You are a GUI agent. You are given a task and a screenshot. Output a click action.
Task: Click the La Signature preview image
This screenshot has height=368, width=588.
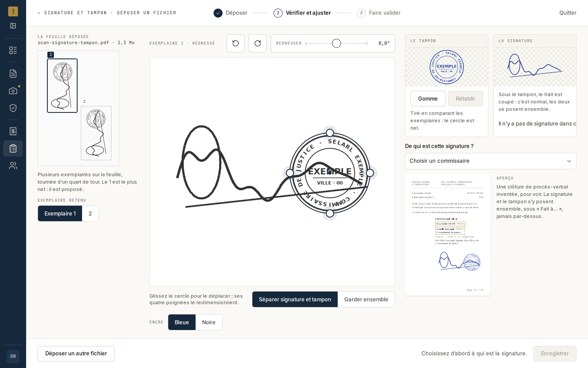click(x=535, y=67)
